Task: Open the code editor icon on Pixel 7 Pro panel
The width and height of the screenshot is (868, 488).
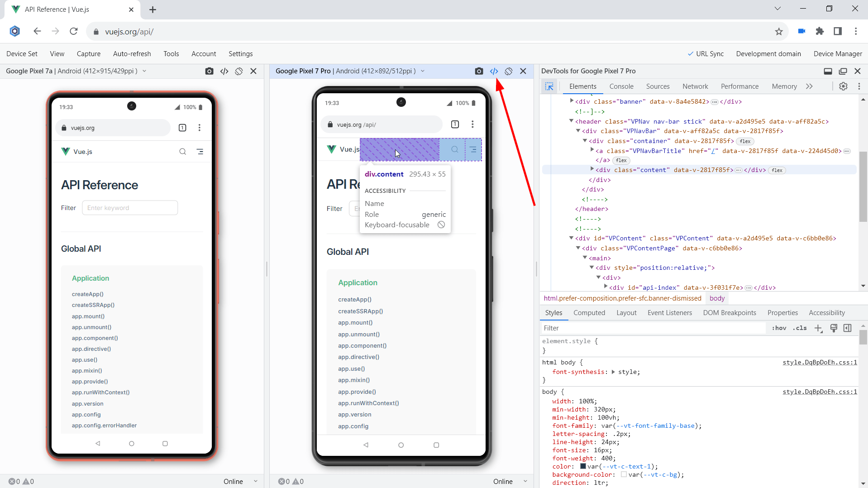Action: [494, 71]
